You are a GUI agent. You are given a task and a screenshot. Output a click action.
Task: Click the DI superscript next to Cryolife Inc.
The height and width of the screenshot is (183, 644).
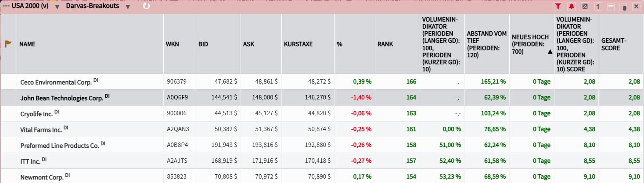pos(57,112)
